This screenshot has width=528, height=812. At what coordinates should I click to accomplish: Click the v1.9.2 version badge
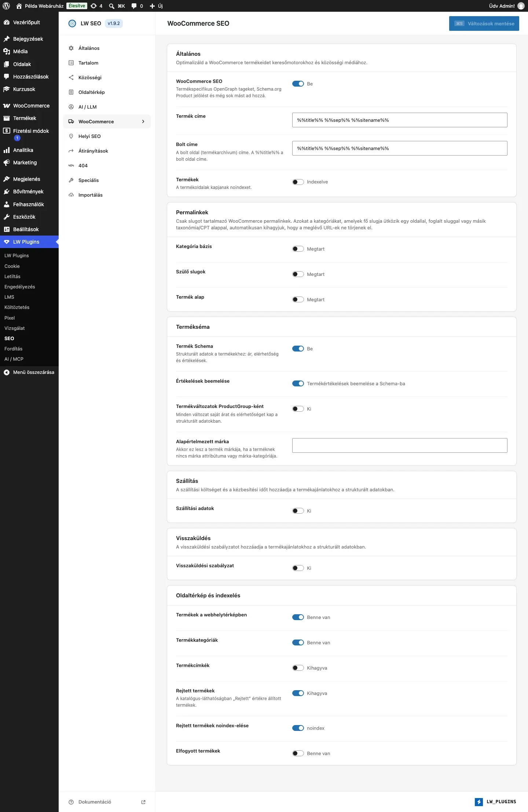(x=114, y=23)
